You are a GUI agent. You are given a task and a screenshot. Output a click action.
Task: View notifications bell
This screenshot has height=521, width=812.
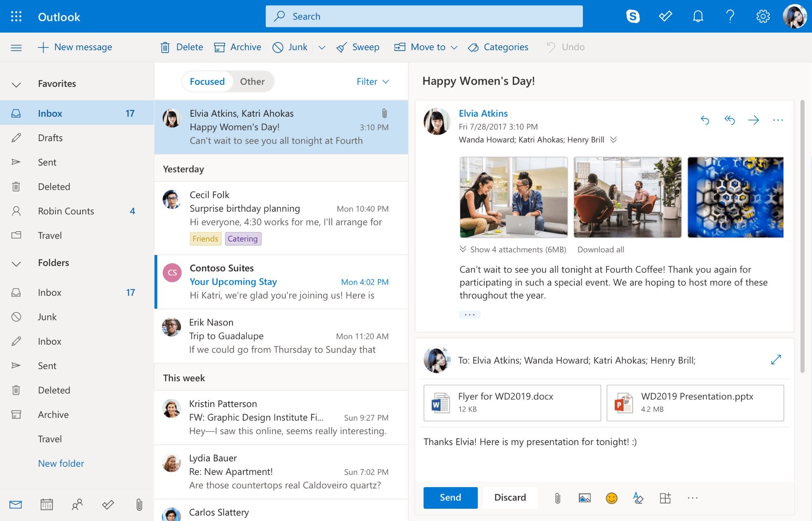[697, 16]
